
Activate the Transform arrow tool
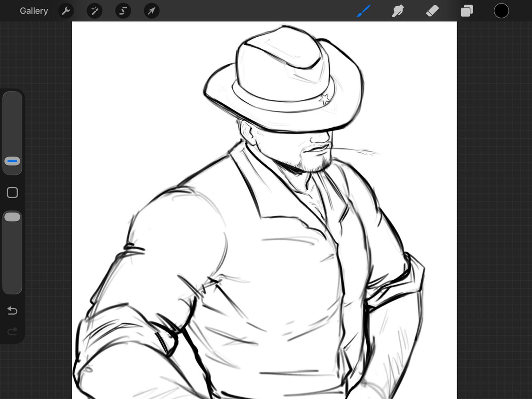(152, 11)
